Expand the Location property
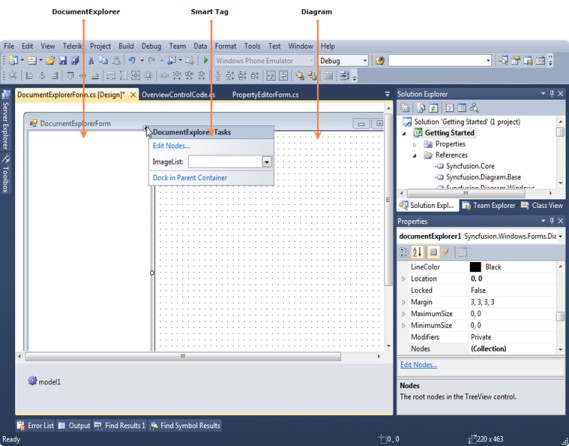 click(x=403, y=279)
